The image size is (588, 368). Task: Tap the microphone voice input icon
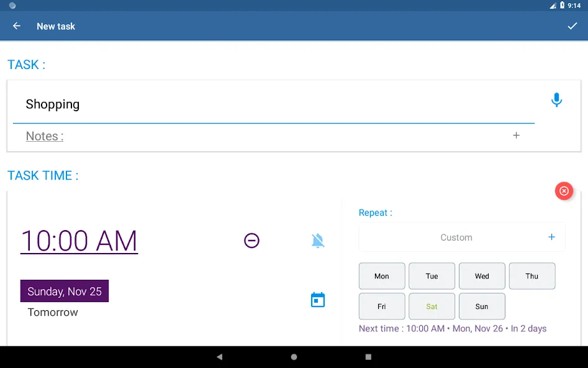pos(556,100)
